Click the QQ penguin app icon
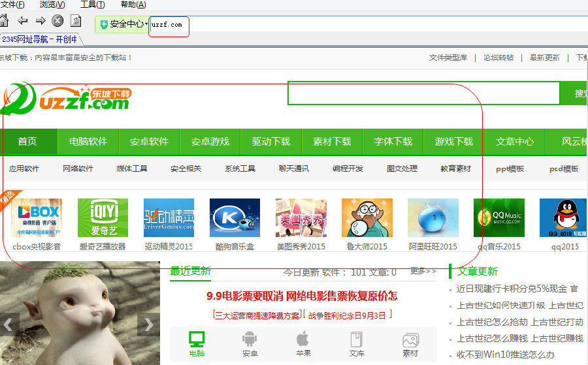Screen dimensions: 588x365 click(564, 217)
